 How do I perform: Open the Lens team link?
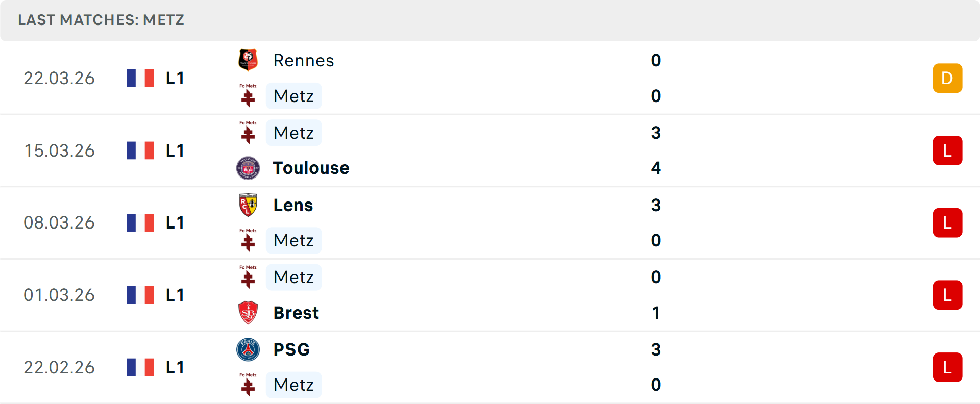pos(293,205)
